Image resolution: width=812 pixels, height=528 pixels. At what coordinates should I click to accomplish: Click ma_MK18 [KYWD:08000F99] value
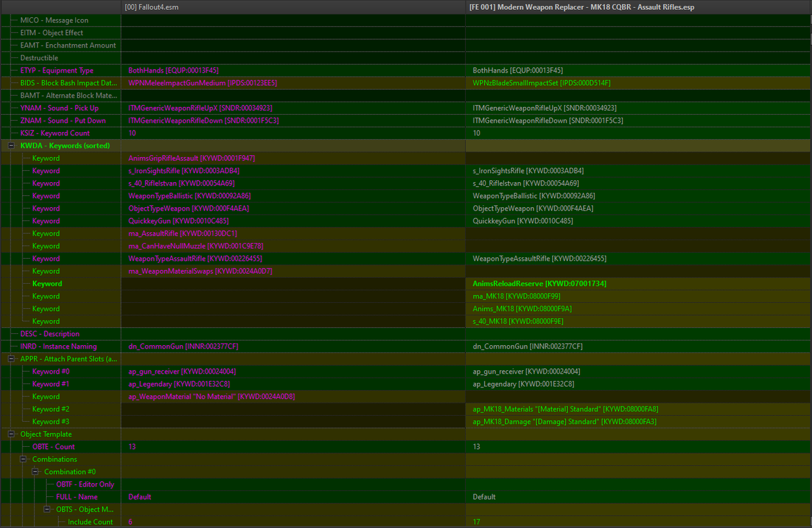(x=516, y=296)
